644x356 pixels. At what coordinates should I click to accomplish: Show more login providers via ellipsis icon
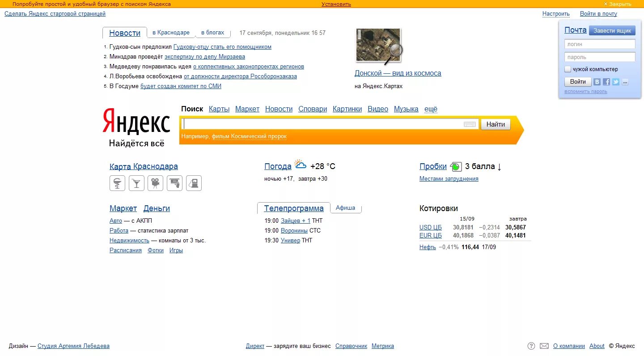tap(625, 82)
